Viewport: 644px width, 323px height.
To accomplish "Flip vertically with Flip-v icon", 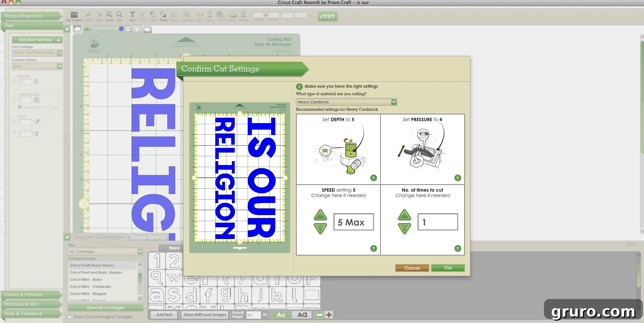I will click(x=210, y=16).
